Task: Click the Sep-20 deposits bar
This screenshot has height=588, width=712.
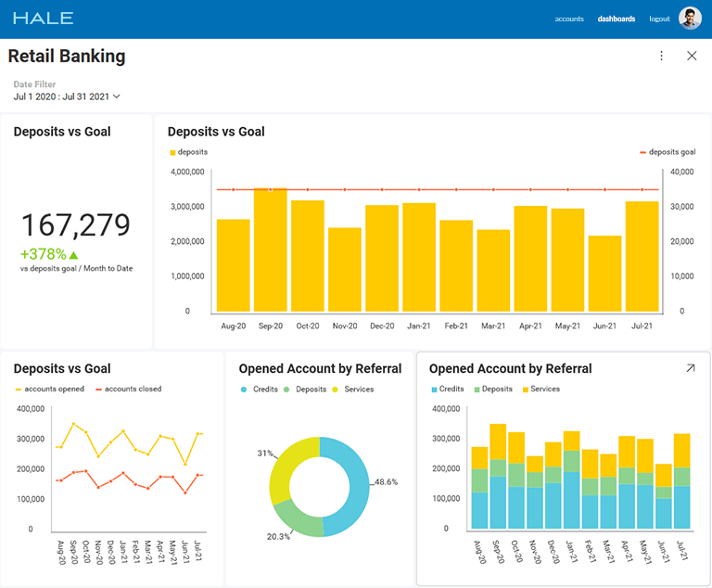Action: click(x=271, y=250)
